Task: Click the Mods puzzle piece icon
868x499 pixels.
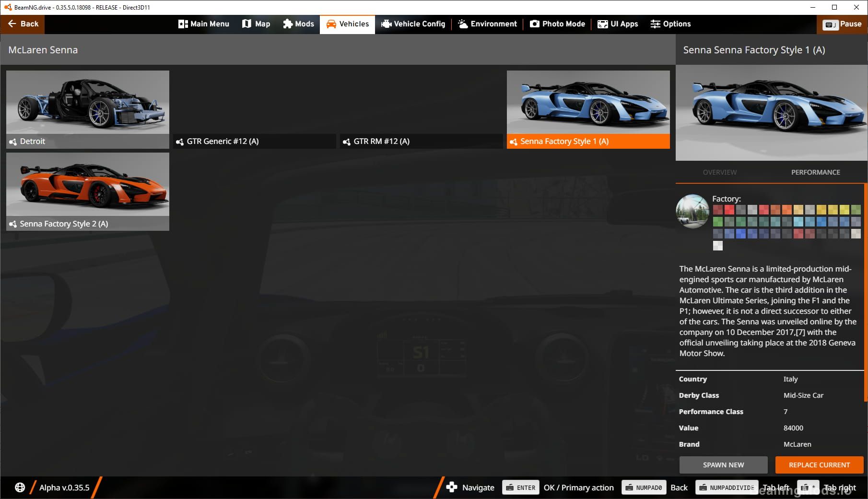Action: tap(288, 24)
